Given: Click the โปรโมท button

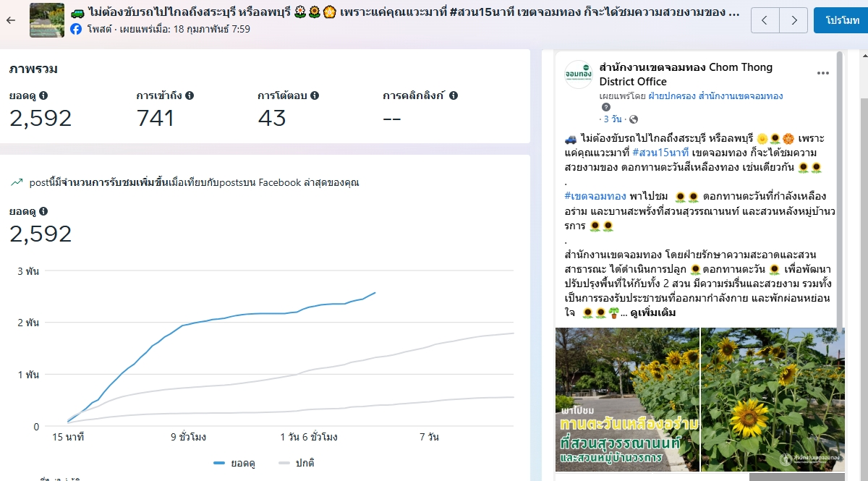Looking at the screenshot, I should pos(842,20).
